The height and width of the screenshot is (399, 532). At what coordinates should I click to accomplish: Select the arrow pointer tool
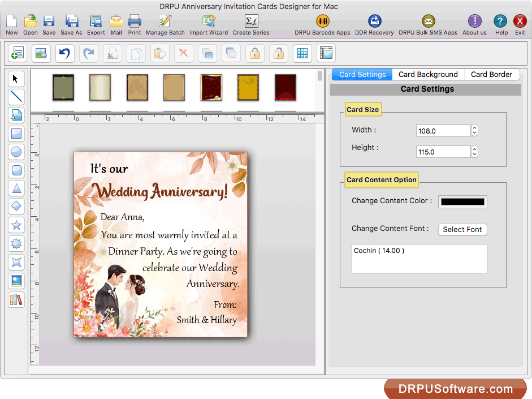coord(16,78)
